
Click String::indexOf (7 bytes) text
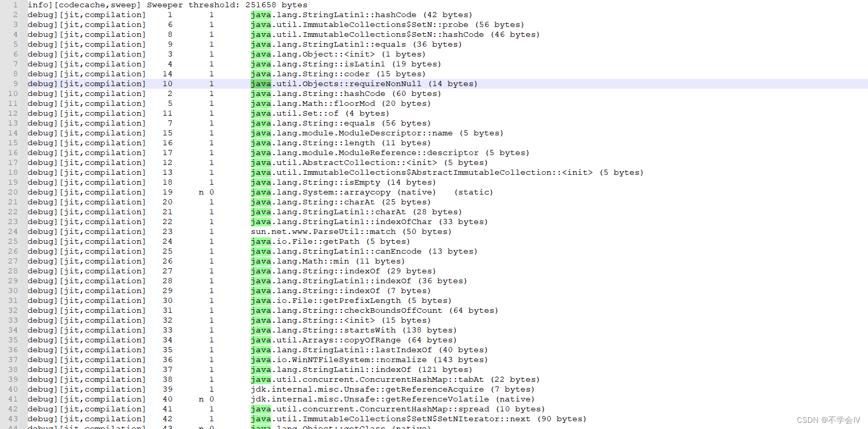pos(340,290)
